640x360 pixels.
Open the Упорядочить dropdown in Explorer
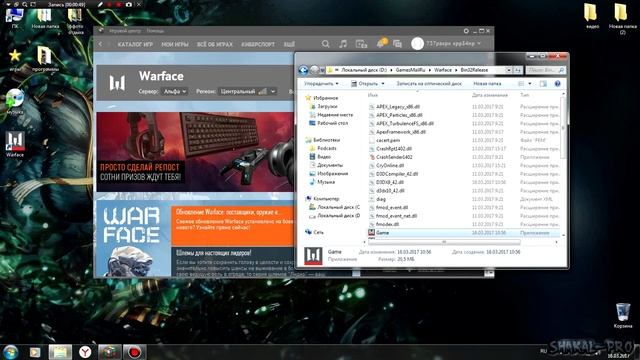[x=321, y=84]
